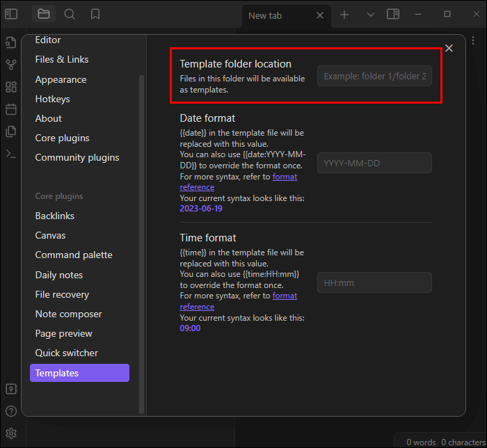Open command palette from ribbon icon
487x448 pixels.
pyautogui.click(x=10, y=154)
